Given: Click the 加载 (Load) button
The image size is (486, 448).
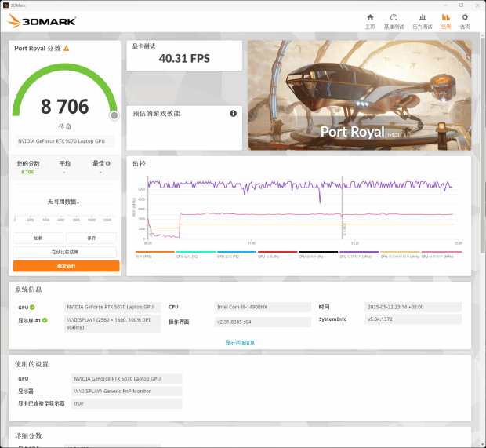Looking at the screenshot, I should pos(38,238).
